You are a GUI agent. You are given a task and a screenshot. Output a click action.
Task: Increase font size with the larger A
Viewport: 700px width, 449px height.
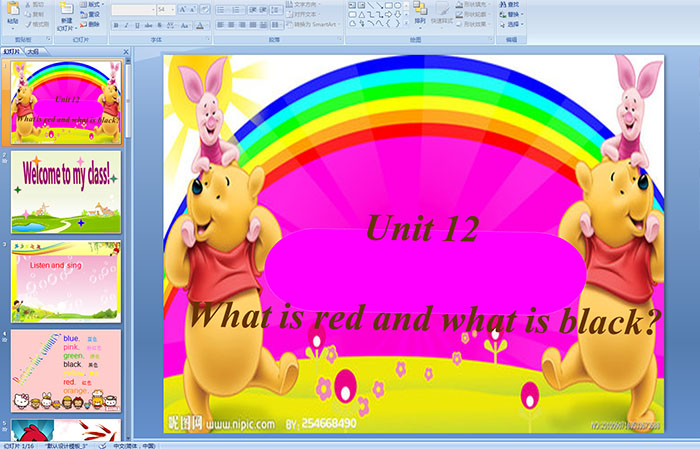pyautogui.click(x=183, y=9)
